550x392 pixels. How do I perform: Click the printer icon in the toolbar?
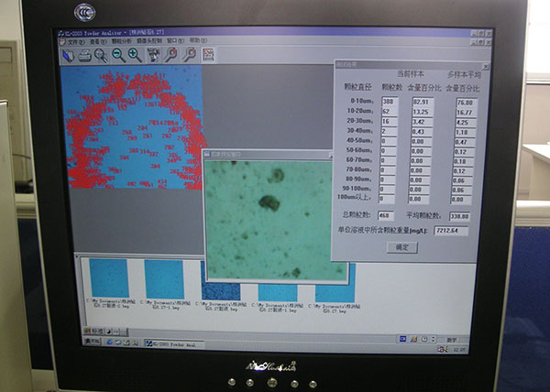tap(84, 55)
